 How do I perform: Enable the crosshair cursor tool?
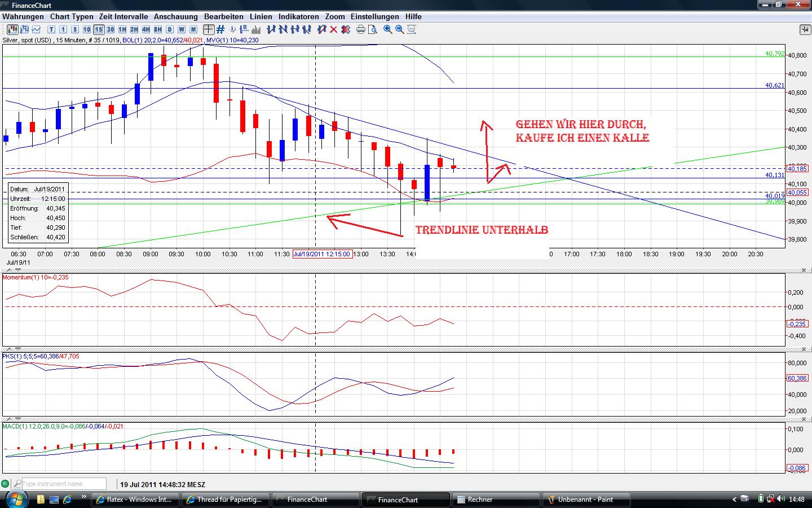click(209, 29)
